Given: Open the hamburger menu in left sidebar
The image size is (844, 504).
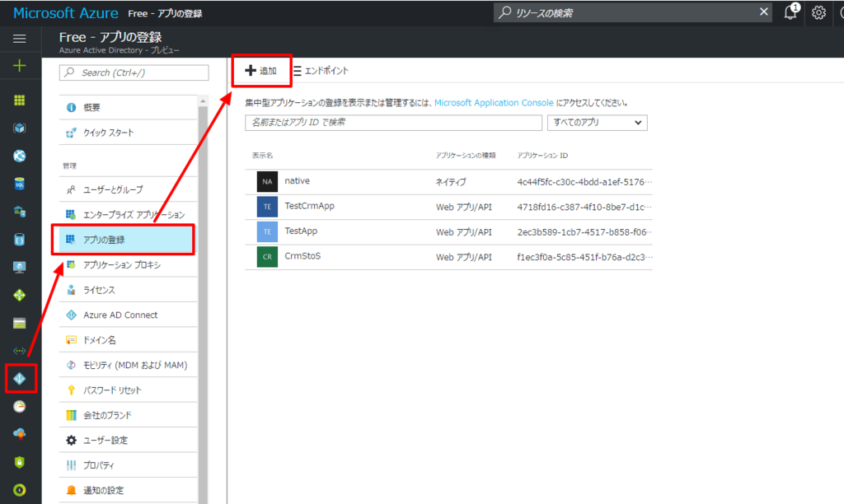Looking at the screenshot, I should point(20,38).
